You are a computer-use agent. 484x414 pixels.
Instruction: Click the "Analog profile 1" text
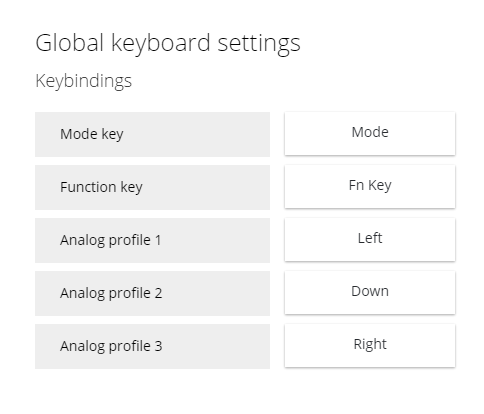click(111, 240)
